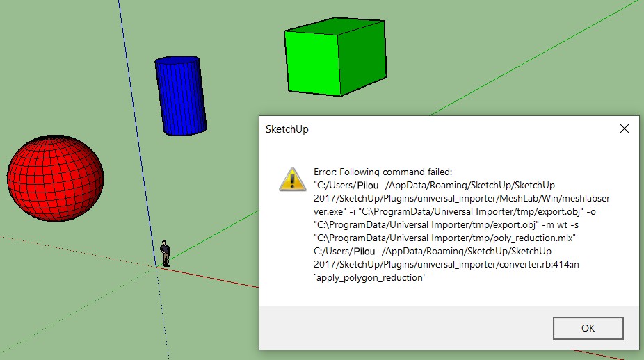Select the green cube in the SketchUp model

point(335,57)
